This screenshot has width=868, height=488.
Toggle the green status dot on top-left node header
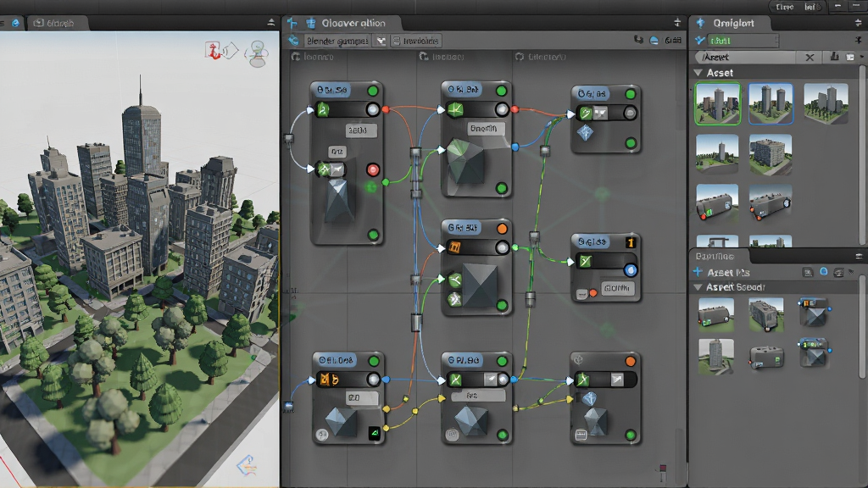coord(373,90)
